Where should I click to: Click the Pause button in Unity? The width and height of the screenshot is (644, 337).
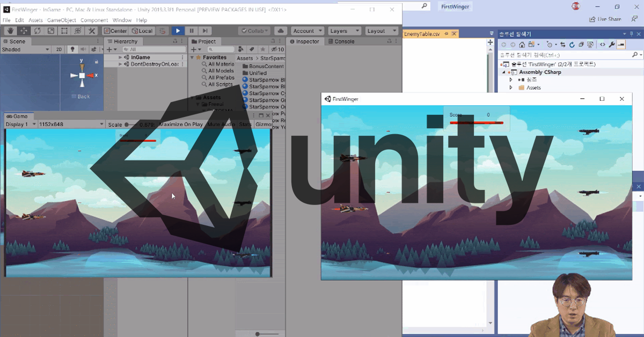coord(192,31)
